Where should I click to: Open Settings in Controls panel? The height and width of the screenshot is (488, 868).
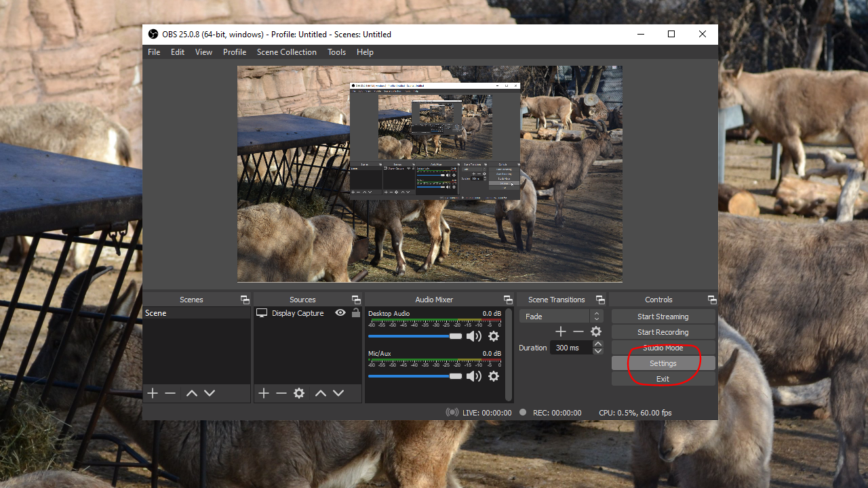point(663,363)
